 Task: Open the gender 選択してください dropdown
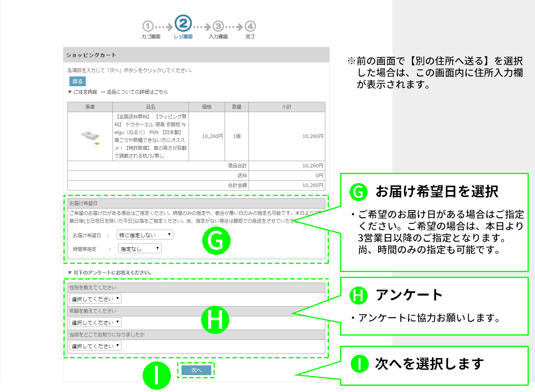click(95, 298)
